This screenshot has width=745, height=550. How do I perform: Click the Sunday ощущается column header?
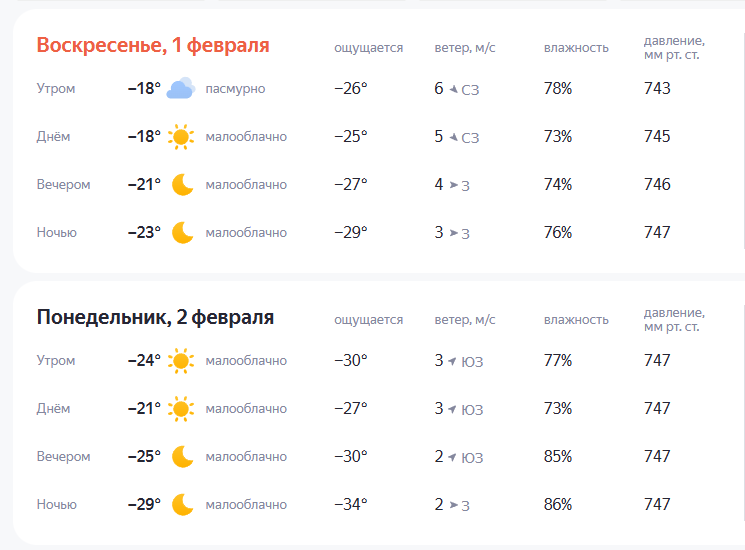pyautogui.click(x=368, y=48)
